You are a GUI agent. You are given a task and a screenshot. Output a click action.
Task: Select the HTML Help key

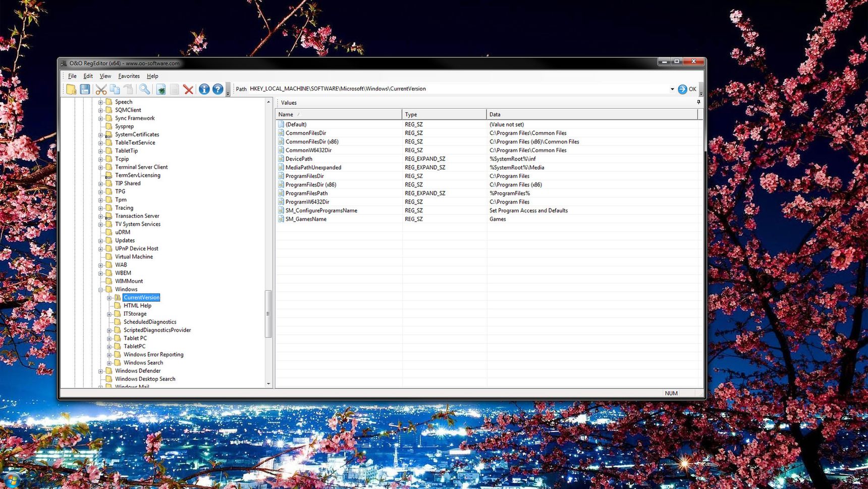tap(137, 306)
